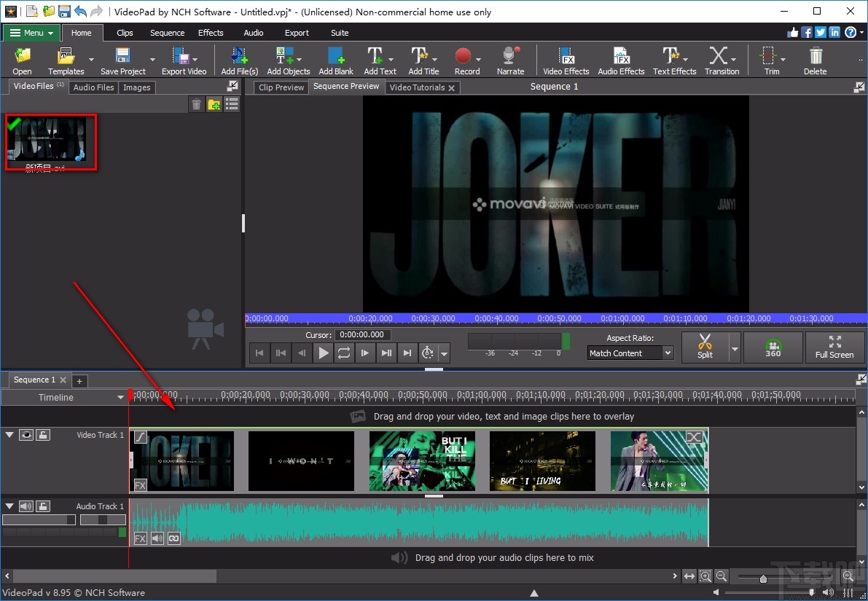Screen dimensions: 868x601
Task: Lock Video Track 1
Action: pos(42,434)
